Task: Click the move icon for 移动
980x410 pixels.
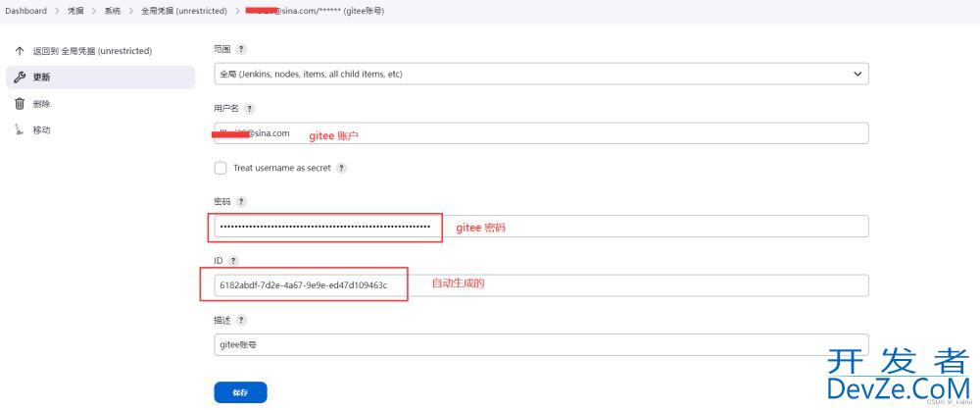Action: 20,130
